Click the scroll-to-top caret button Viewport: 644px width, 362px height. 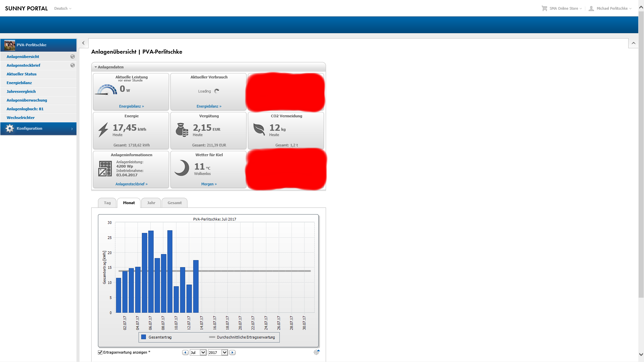(633, 43)
